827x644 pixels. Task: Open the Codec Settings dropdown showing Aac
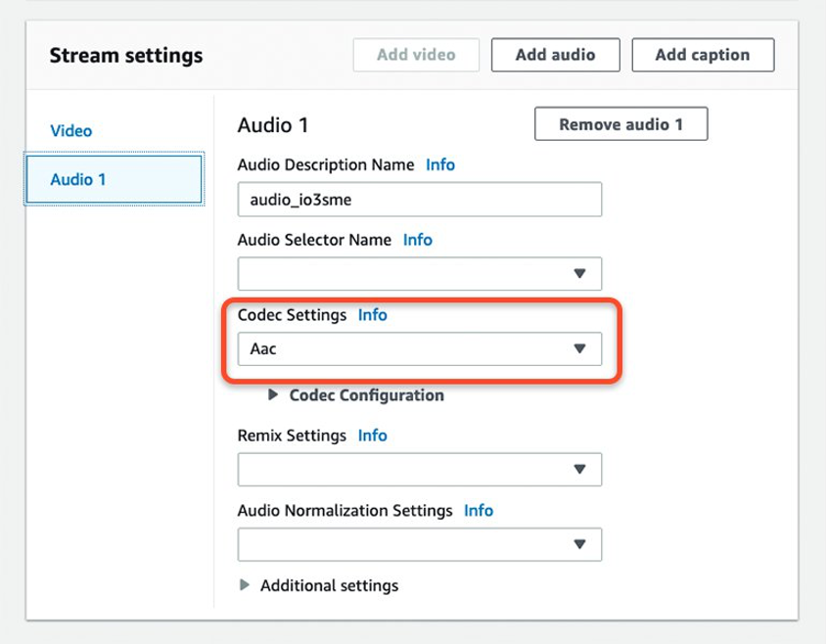(x=419, y=348)
